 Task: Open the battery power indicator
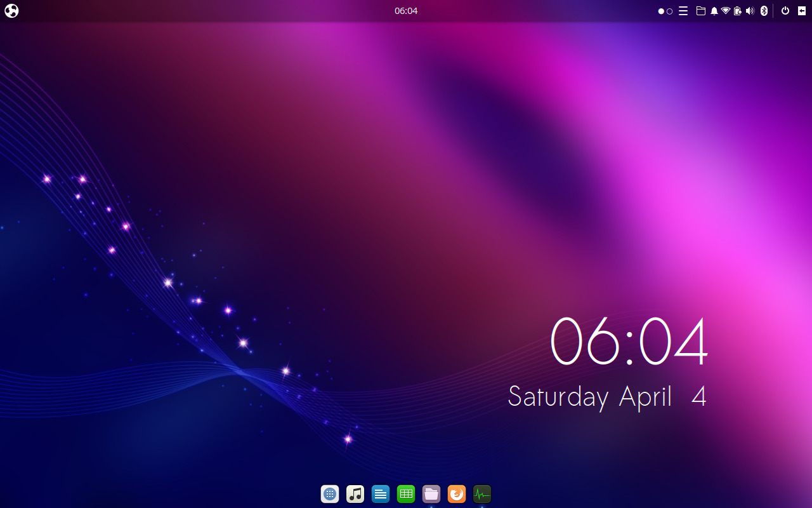pyautogui.click(x=737, y=11)
